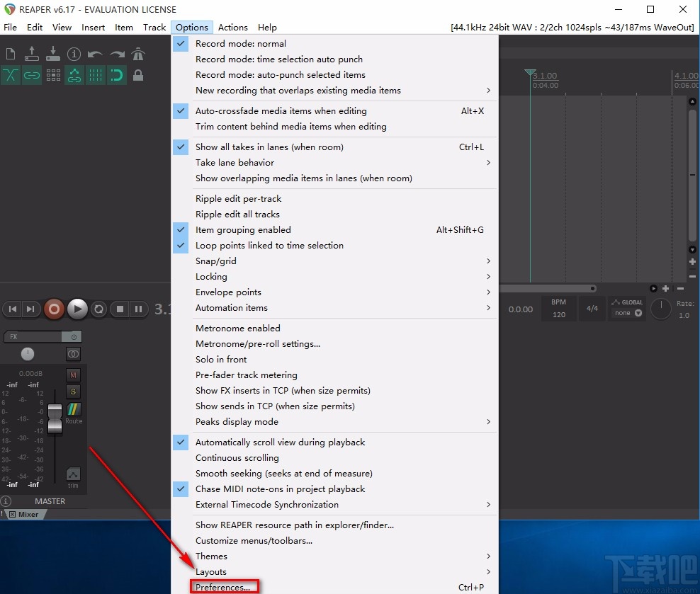700x594 pixels.
Task: Click the Open project toolbar icon
Action: (x=31, y=54)
